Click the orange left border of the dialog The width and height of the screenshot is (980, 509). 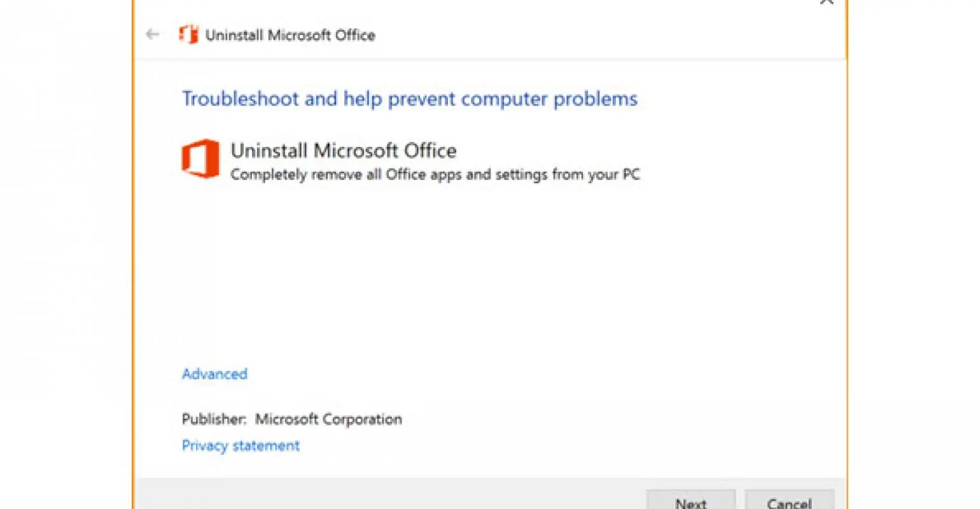[x=134, y=254]
